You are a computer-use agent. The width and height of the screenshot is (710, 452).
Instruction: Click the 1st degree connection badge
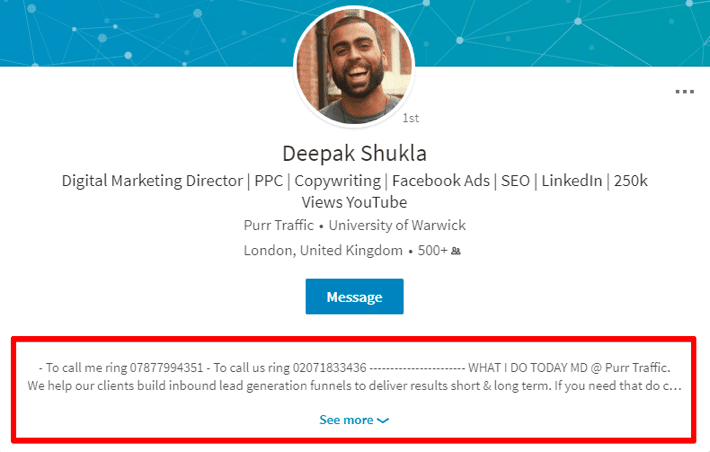tap(410, 118)
